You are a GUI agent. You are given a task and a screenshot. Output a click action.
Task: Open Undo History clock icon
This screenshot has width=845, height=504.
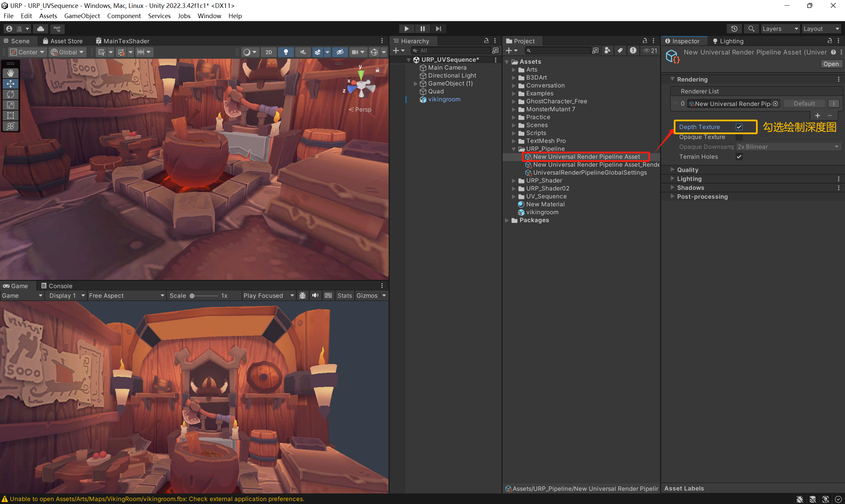click(x=734, y=29)
